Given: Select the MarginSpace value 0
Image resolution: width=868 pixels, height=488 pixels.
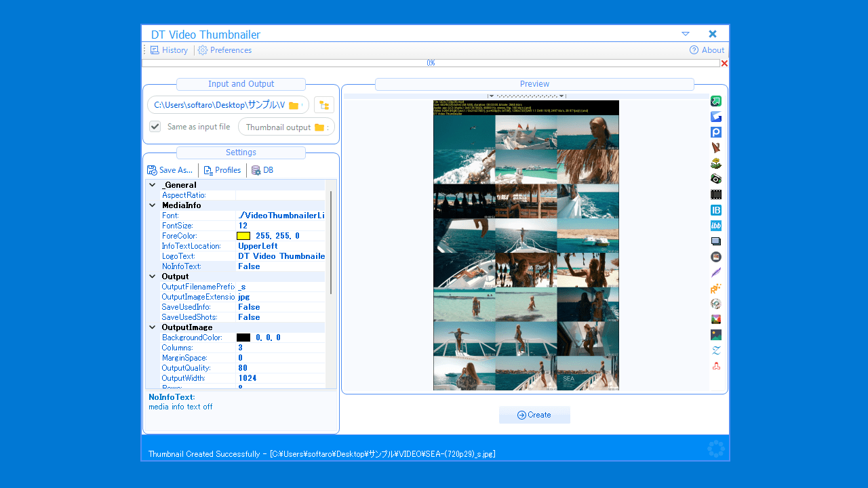Looking at the screenshot, I should pyautogui.click(x=281, y=358).
